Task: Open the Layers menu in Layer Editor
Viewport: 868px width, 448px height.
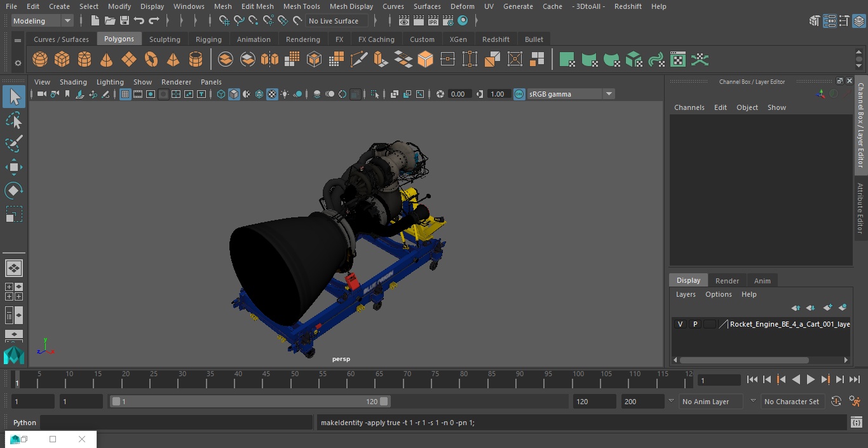Action: click(x=685, y=294)
